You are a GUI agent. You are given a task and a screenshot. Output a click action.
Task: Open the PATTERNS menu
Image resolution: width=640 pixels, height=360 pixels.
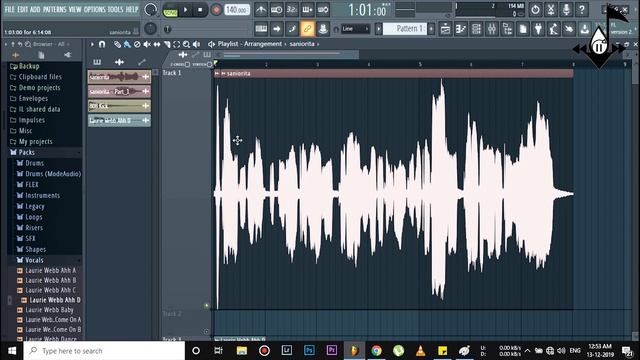(55, 9)
